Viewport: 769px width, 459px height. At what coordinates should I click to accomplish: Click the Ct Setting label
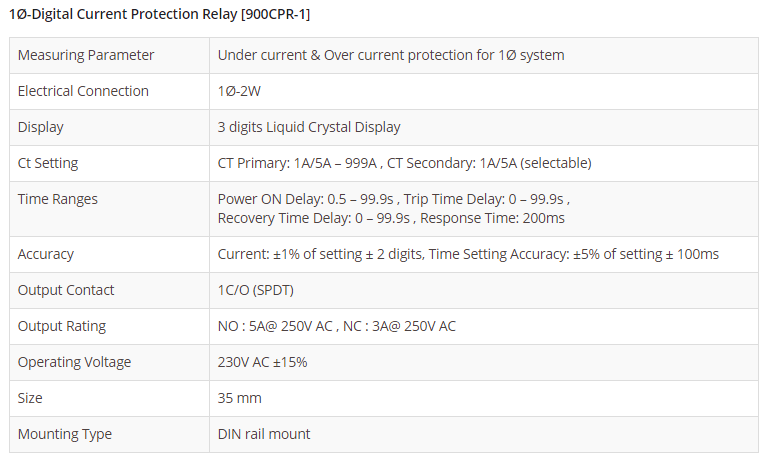click(48, 163)
